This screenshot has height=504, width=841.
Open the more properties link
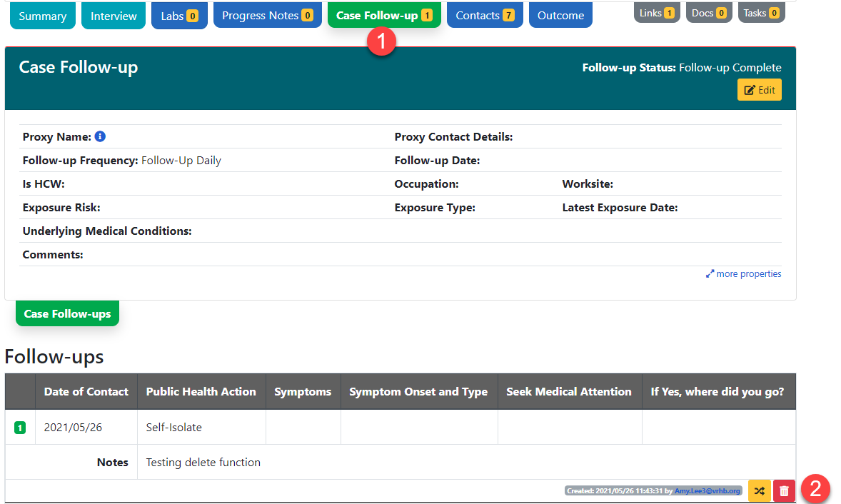(748, 273)
